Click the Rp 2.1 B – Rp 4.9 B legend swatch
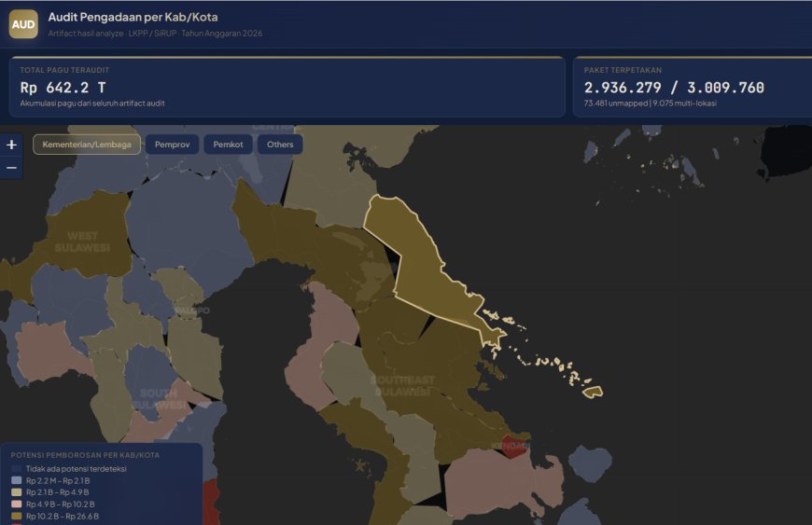 pos(16,492)
